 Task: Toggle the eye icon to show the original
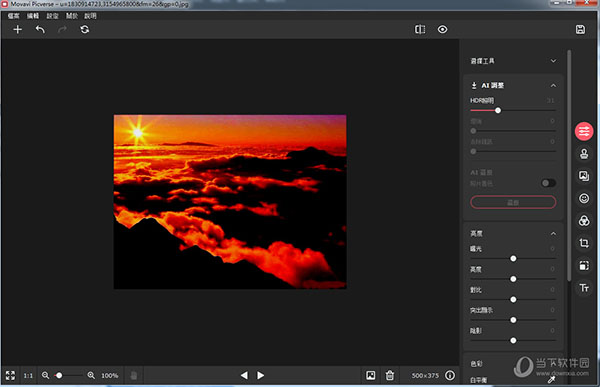point(443,29)
